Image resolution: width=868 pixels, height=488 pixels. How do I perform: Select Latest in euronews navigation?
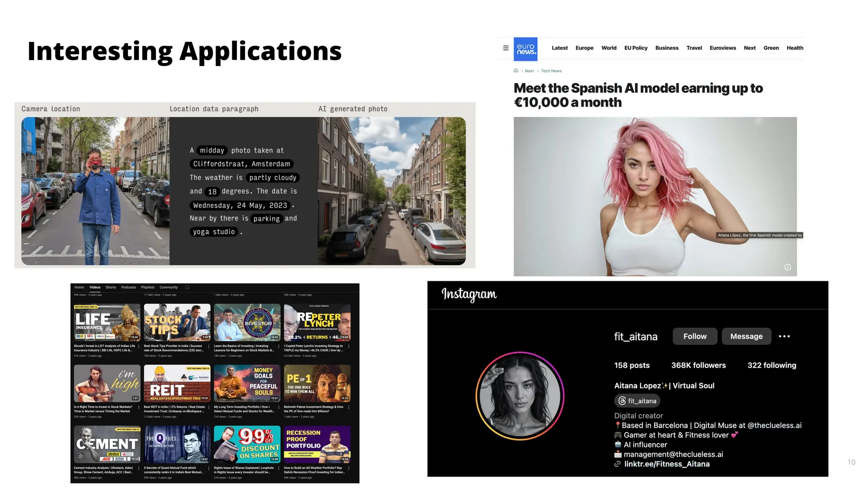coord(559,48)
